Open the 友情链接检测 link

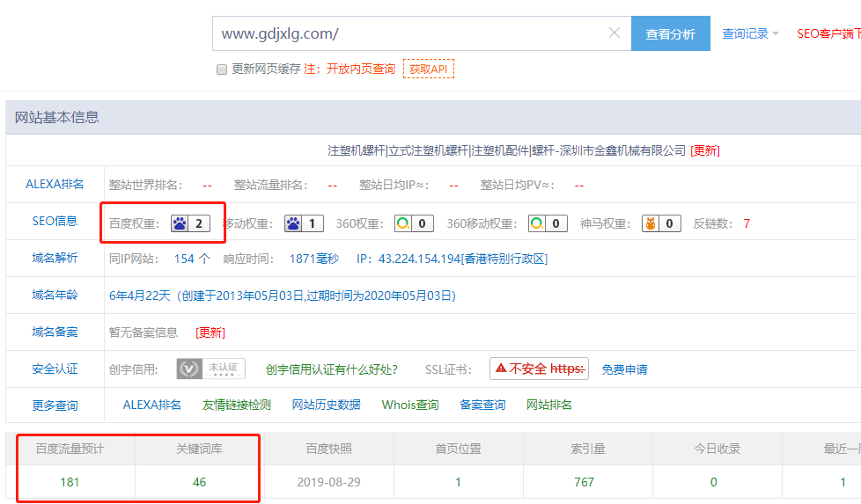[237, 405]
